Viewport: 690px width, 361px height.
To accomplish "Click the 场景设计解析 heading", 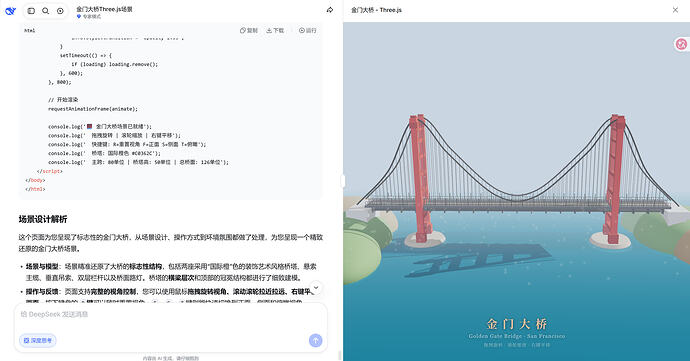I will pos(43,219).
